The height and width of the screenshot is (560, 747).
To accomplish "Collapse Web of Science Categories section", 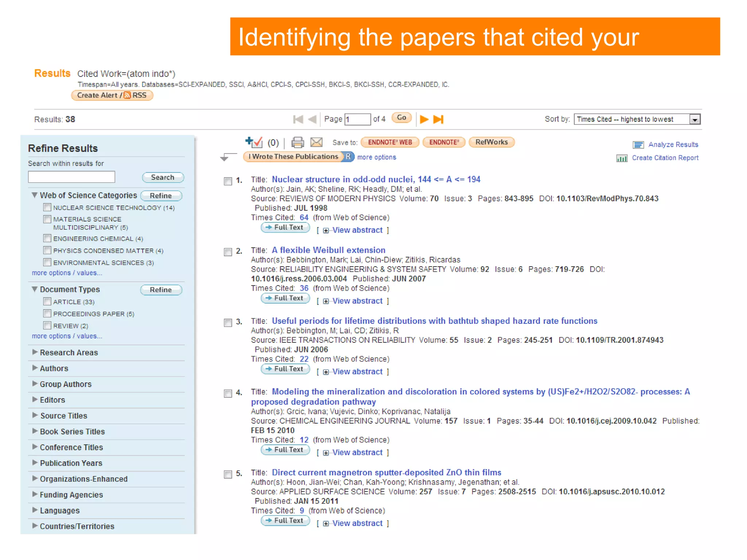I will point(35,195).
